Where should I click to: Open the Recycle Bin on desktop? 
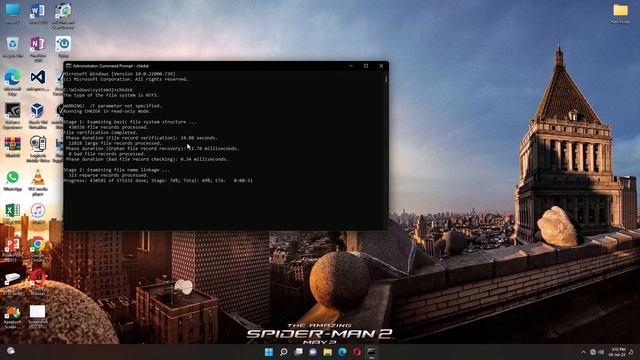pos(13,47)
